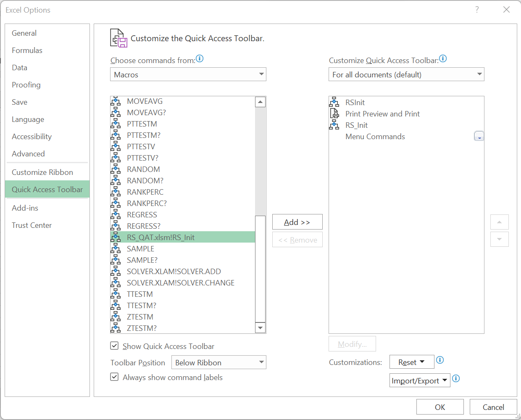The height and width of the screenshot is (420, 521).
Task: Select Menu Commands in toolbar list
Action: point(406,137)
